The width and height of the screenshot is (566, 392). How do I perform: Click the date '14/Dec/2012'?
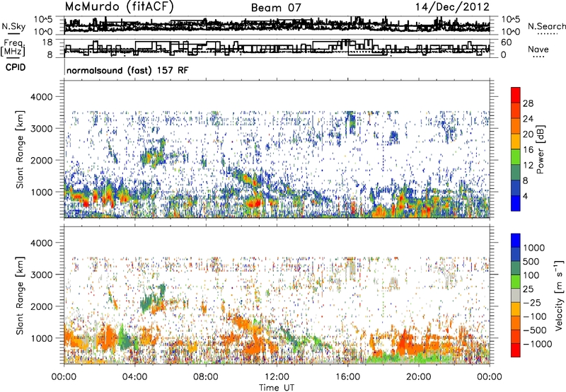(x=452, y=7)
